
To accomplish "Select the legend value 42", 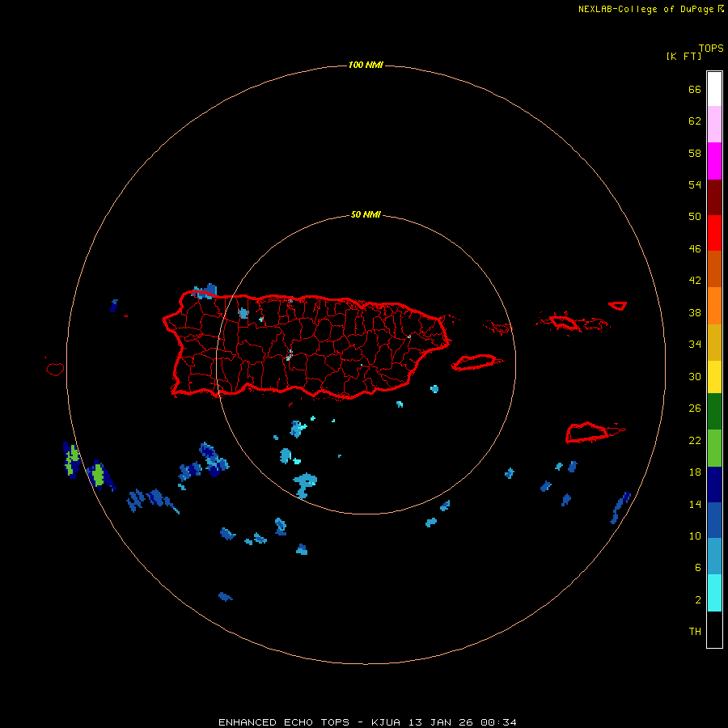I will [x=695, y=281].
